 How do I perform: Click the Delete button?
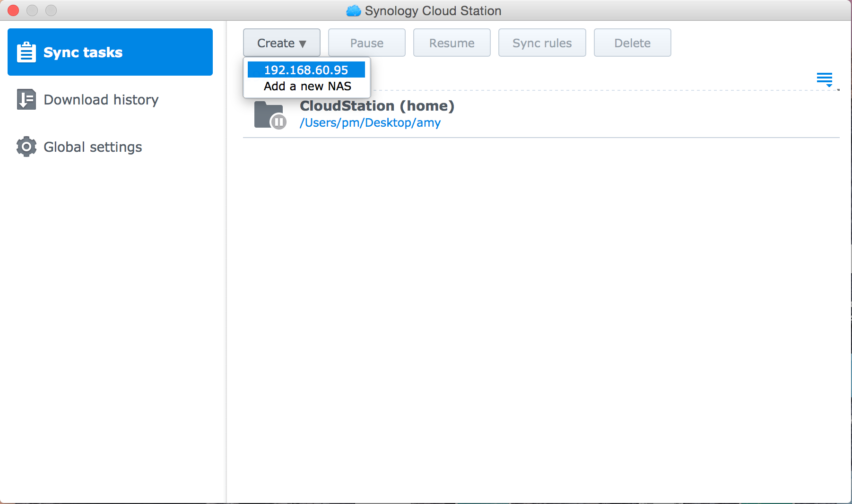(x=633, y=43)
